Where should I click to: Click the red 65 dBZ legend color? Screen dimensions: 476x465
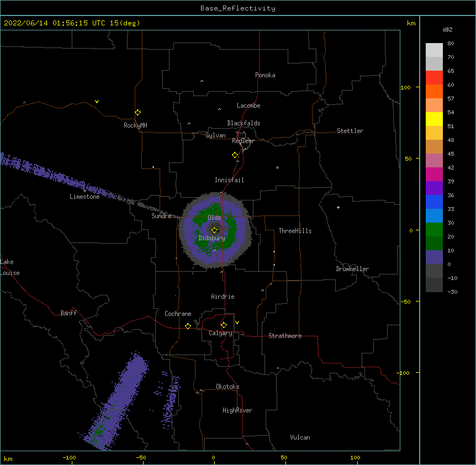[x=434, y=77]
